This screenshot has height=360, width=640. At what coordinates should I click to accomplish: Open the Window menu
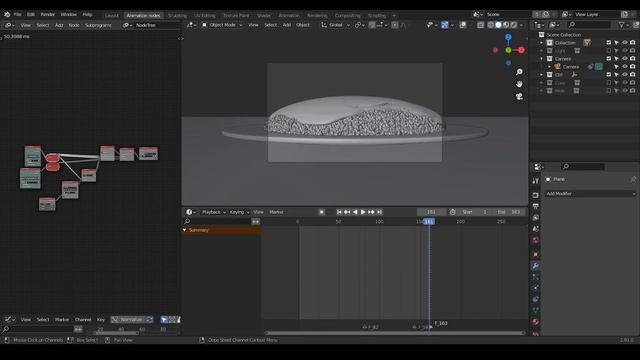click(x=69, y=14)
